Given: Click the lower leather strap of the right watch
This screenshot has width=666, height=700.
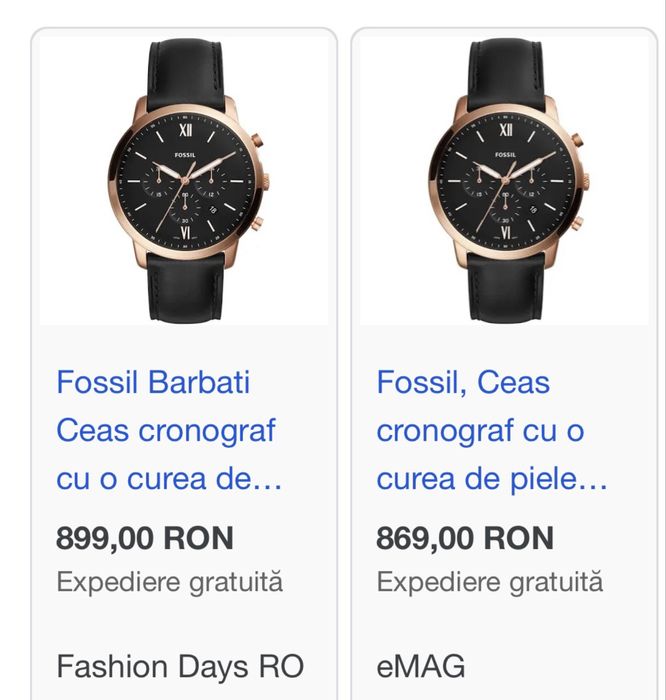Looking at the screenshot, I should pyautogui.click(x=504, y=290).
